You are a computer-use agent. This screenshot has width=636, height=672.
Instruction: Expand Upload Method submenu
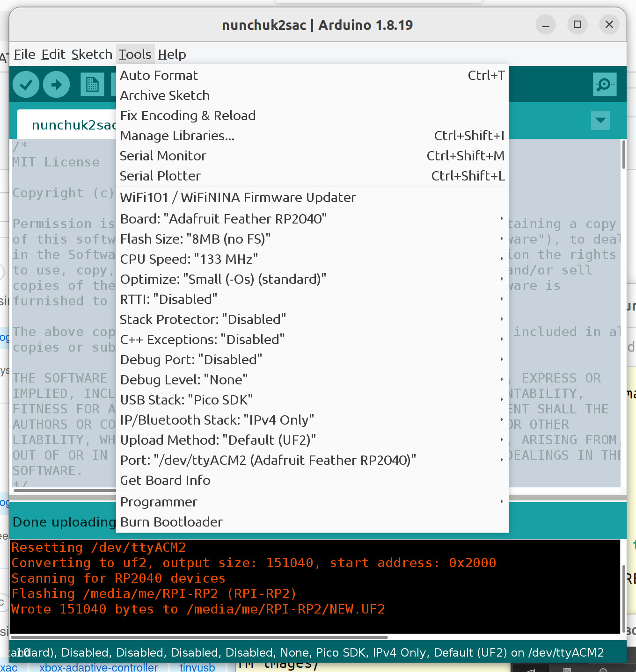(312, 440)
